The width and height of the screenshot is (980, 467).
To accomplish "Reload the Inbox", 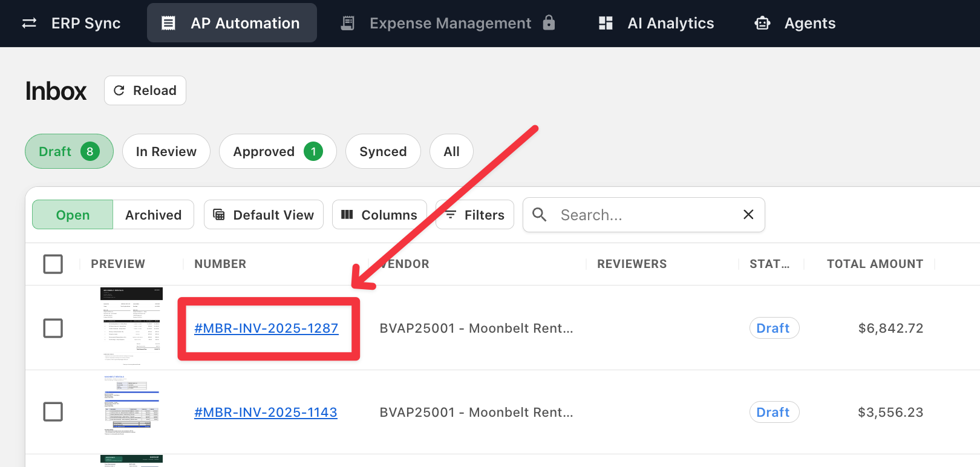I will pos(145,90).
